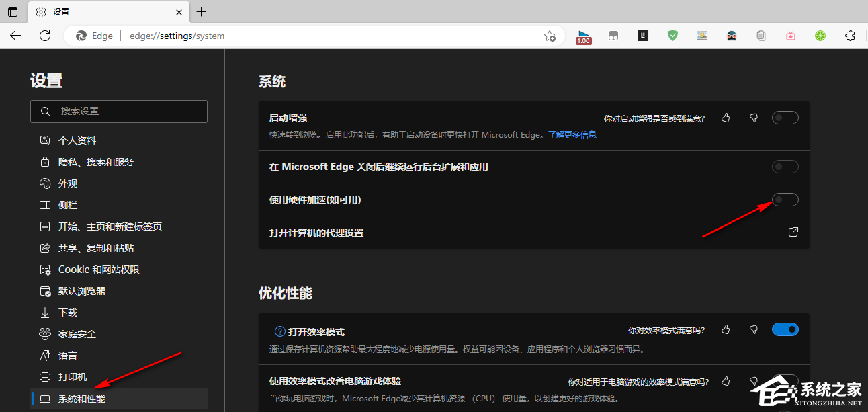Viewport: 868px width, 412px height.
Task: Open proxy settings external link icon
Action: tap(793, 233)
